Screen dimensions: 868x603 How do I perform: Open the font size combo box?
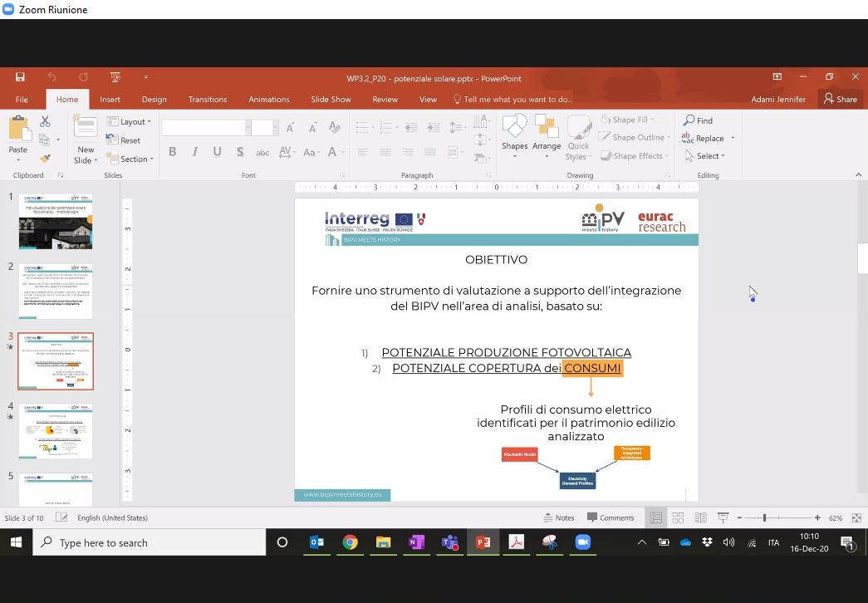(x=265, y=128)
